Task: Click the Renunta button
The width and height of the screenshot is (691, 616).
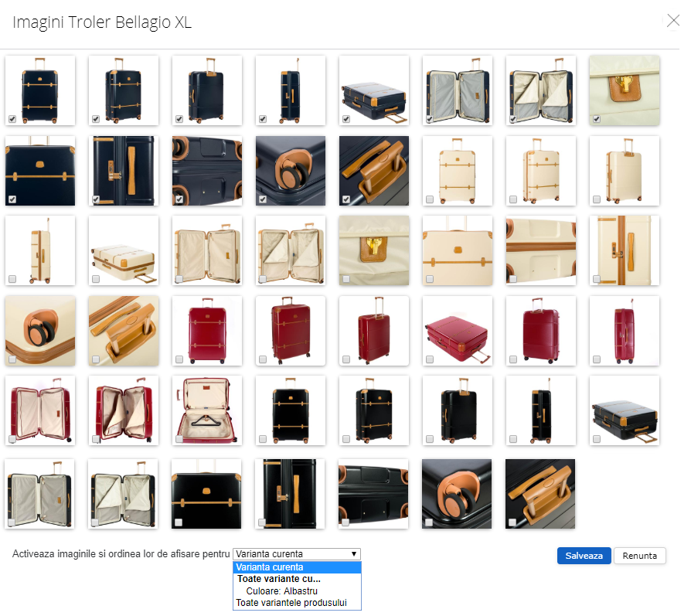Action: point(639,556)
